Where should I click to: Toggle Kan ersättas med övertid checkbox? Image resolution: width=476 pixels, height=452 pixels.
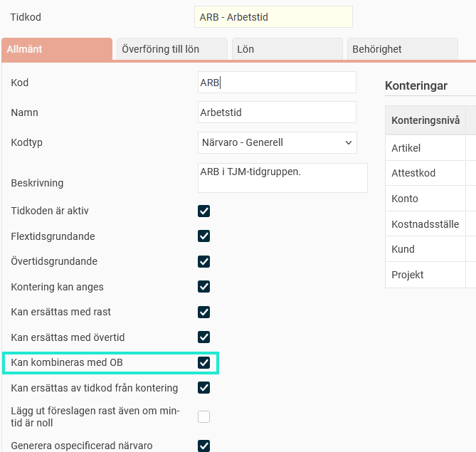coord(204,337)
